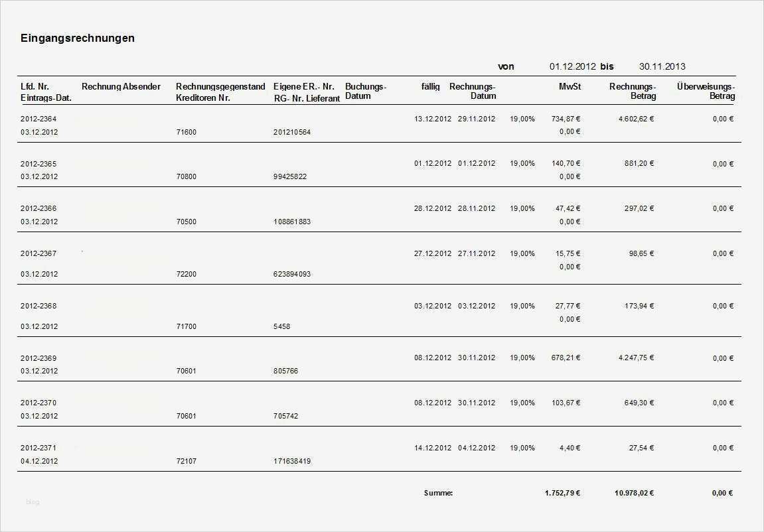
Task: Select the VAT amount 140,70 €
Action: (x=568, y=163)
